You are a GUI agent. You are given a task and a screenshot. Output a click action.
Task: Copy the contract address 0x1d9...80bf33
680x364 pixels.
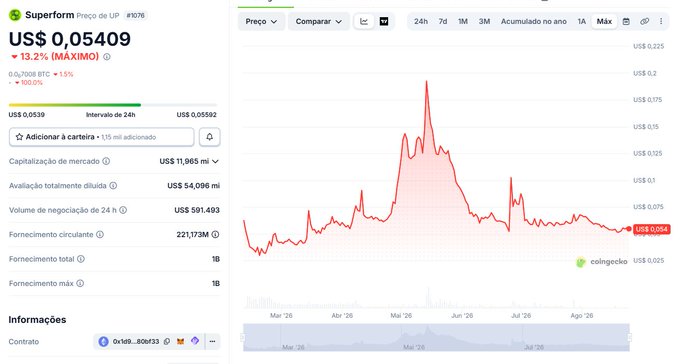pos(167,341)
